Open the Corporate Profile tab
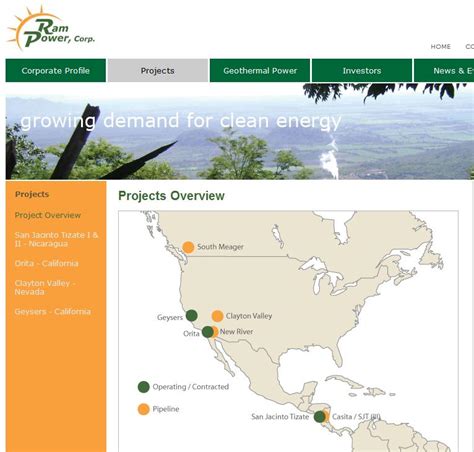474x452 pixels. point(56,70)
